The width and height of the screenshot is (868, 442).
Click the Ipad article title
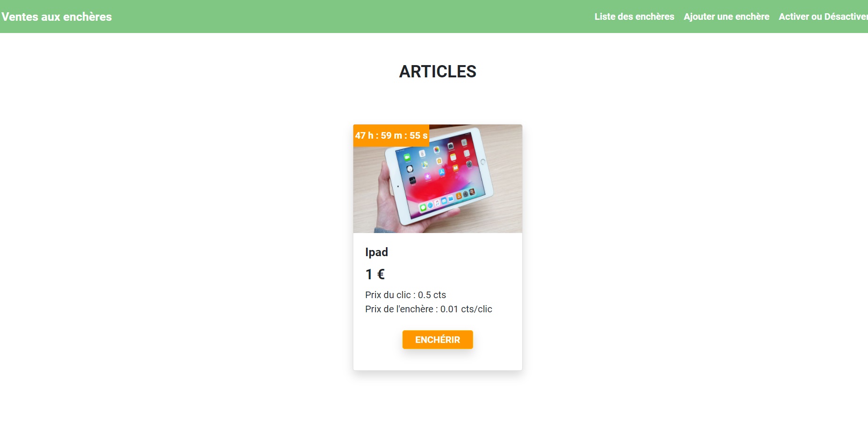click(x=376, y=252)
